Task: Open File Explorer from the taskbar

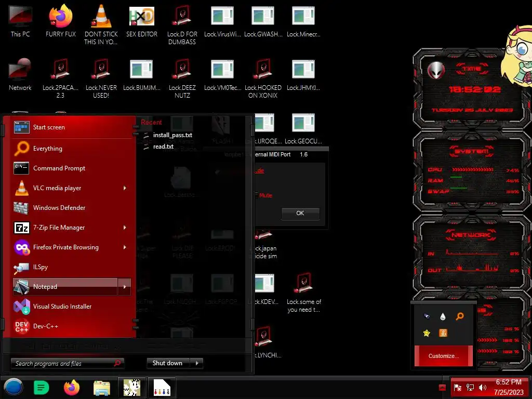Action: tap(102, 388)
